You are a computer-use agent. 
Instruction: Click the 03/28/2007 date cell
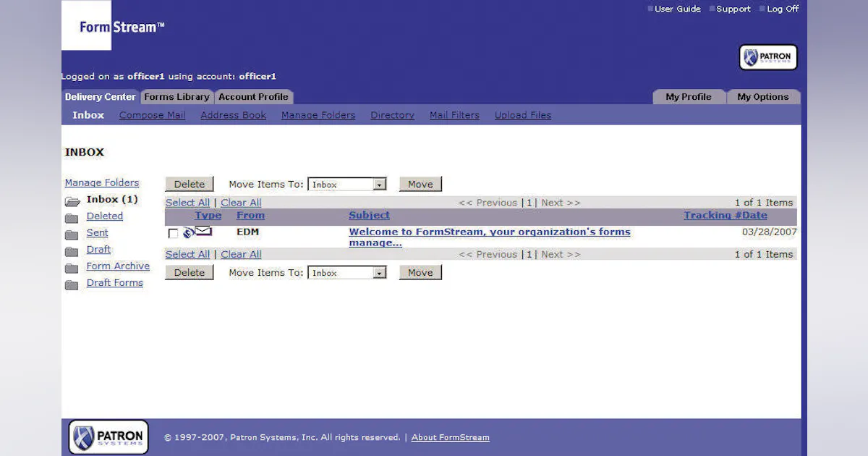click(770, 232)
